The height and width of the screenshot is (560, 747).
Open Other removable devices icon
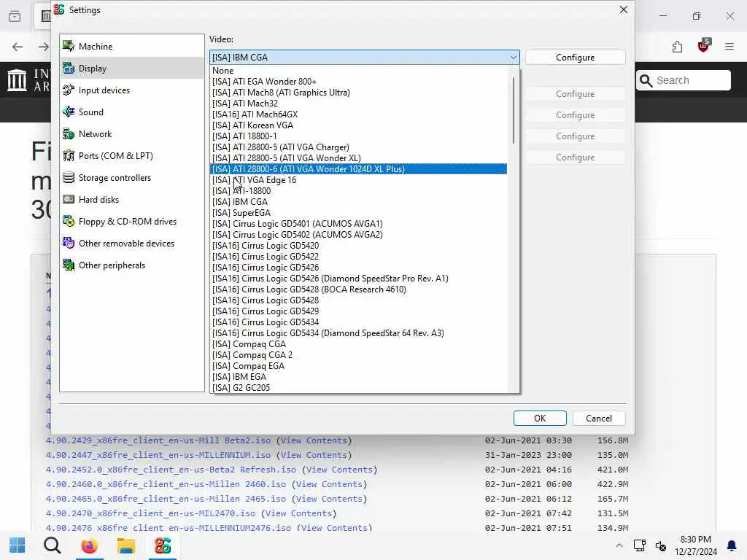click(69, 244)
